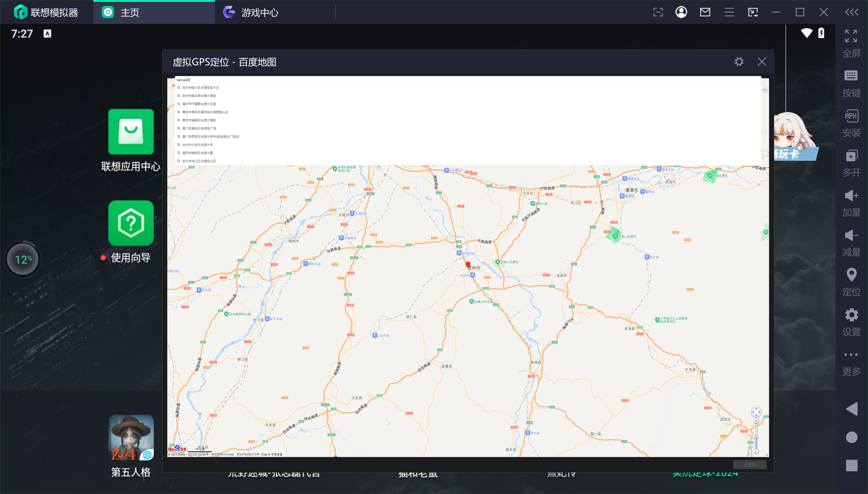868x494 pixels.
Task: Click the 龙虎山风景区 scenic marker
Action: (615, 236)
